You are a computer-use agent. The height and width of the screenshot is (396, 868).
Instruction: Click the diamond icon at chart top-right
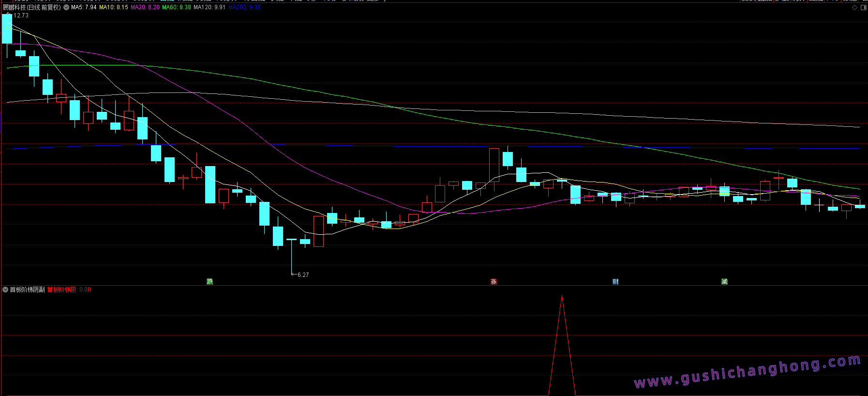(x=854, y=7)
